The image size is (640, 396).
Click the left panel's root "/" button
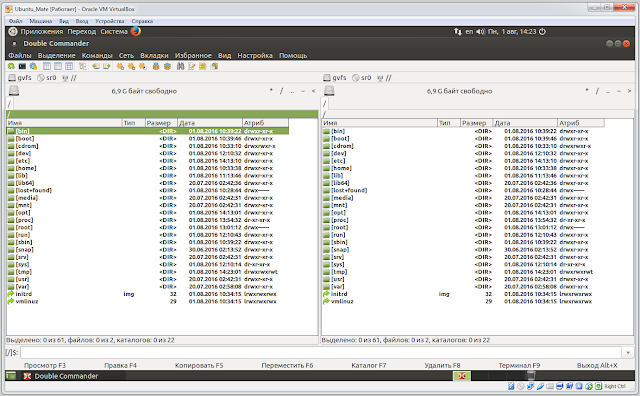[x=281, y=91]
